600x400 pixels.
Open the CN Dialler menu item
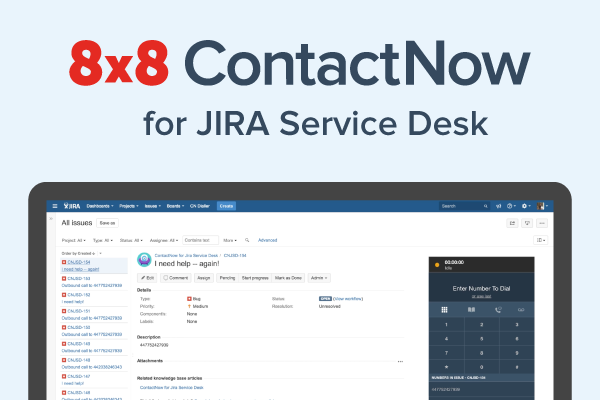pyautogui.click(x=200, y=206)
